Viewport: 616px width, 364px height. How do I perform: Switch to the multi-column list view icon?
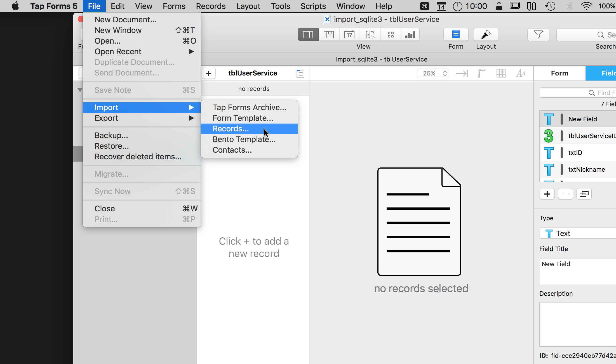point(308,35)
